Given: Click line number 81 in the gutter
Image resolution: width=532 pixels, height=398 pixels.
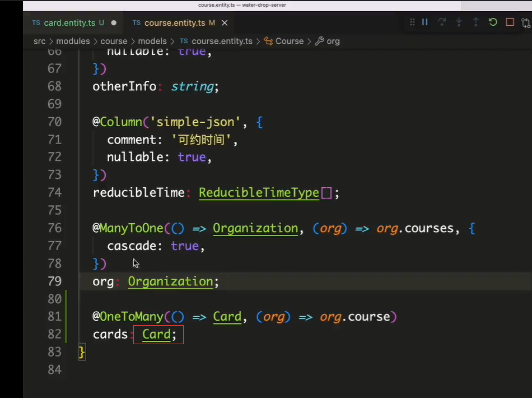Looking at the screenshot, I should point(55,317).
